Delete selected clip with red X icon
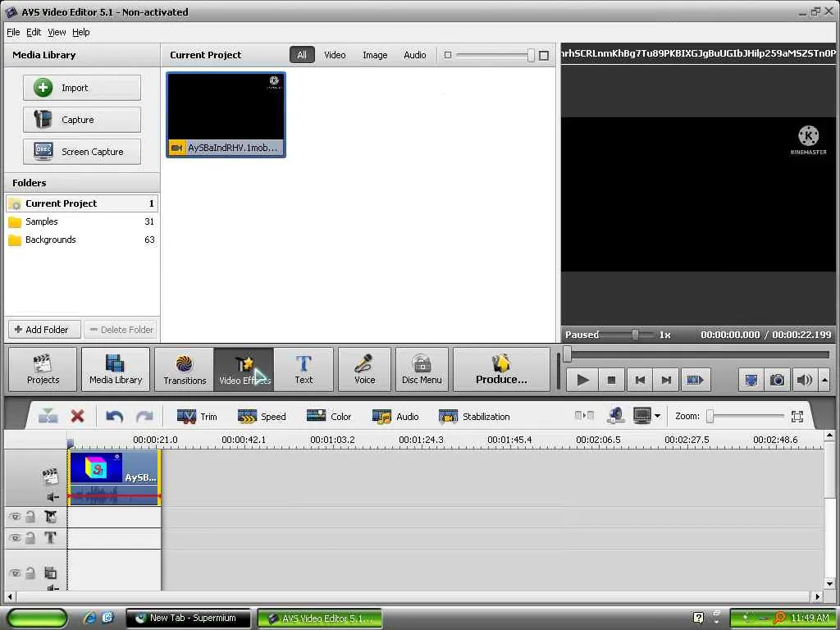The width and height of the screenshot is (840, 630). point(78,416)
